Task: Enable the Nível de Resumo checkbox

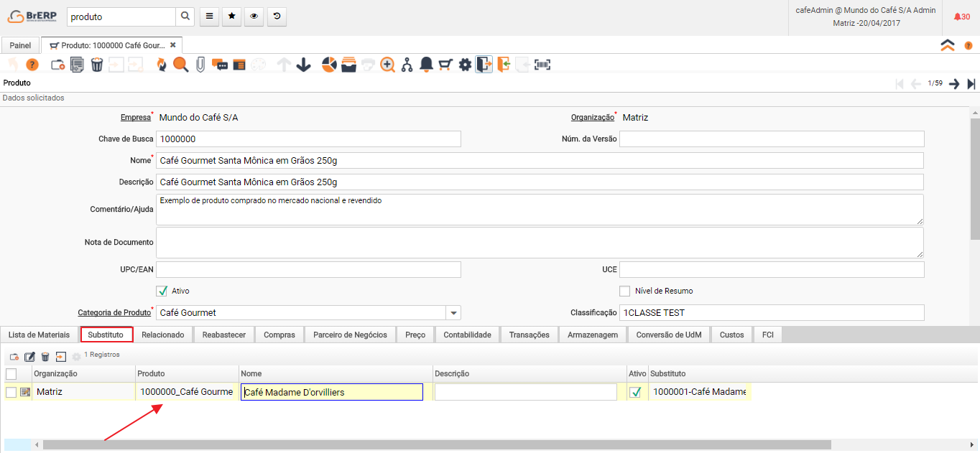Action: click(x=624, y=291)
